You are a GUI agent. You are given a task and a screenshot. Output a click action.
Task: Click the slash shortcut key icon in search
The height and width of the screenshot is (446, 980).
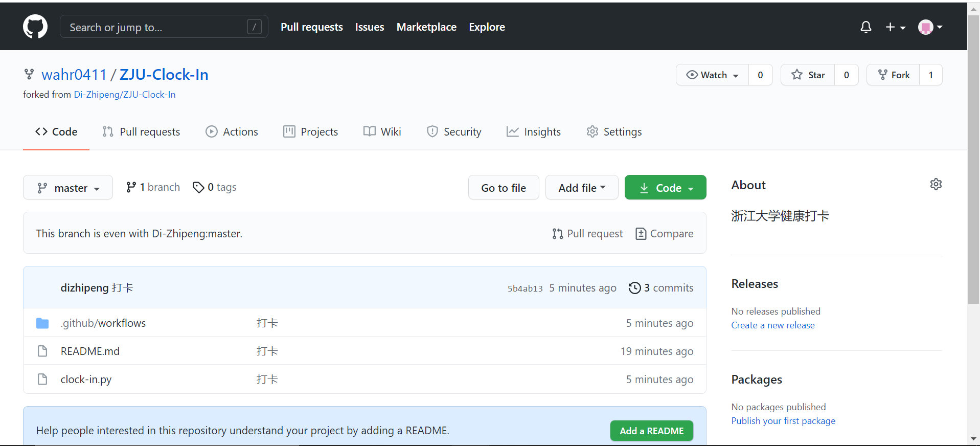[x=254, y=27]
